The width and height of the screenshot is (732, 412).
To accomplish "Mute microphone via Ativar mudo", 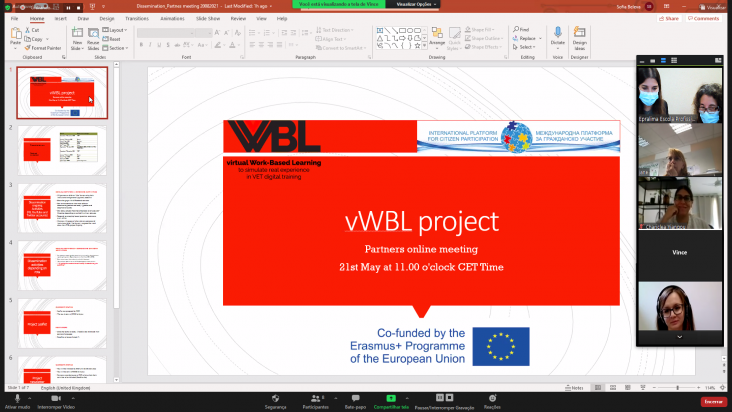I will tap(17, 401).
